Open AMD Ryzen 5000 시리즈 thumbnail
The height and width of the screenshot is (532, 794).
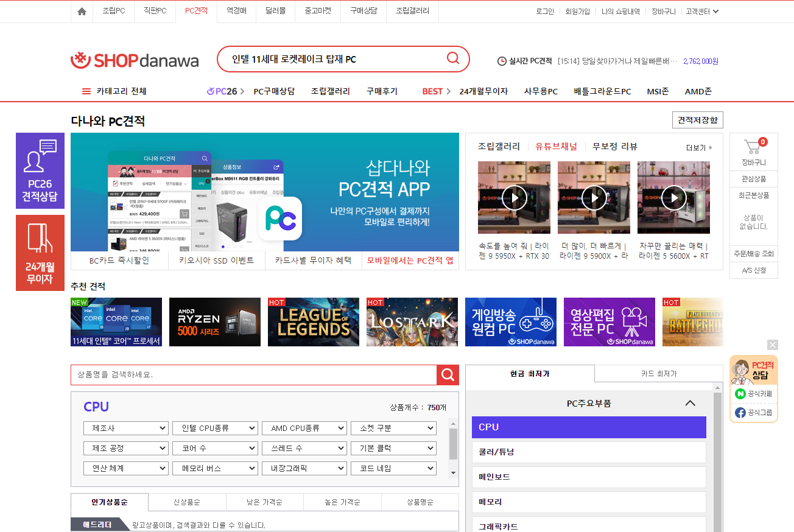pos(215,322)
